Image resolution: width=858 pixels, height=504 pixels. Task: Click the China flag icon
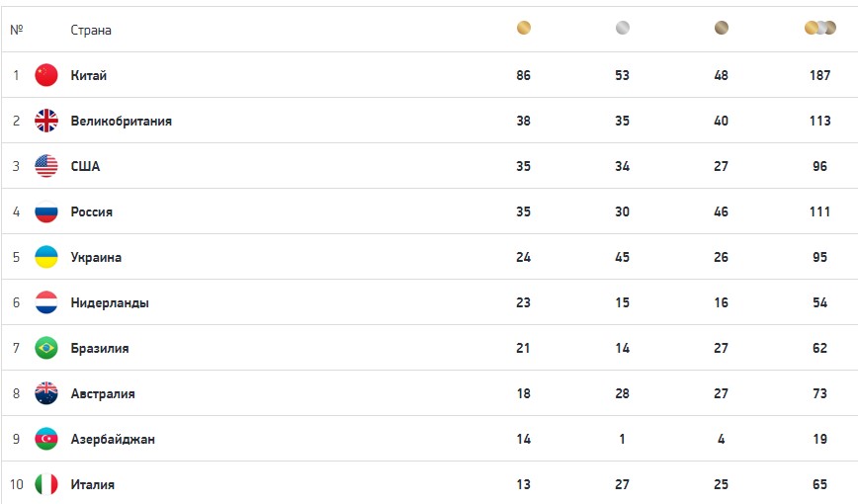point(46,75)
